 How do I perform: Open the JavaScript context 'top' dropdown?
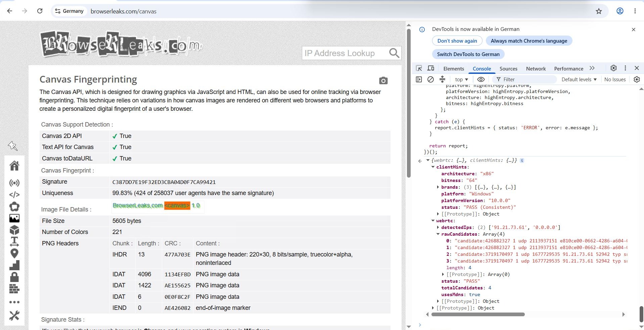click(x=461, y=80)
